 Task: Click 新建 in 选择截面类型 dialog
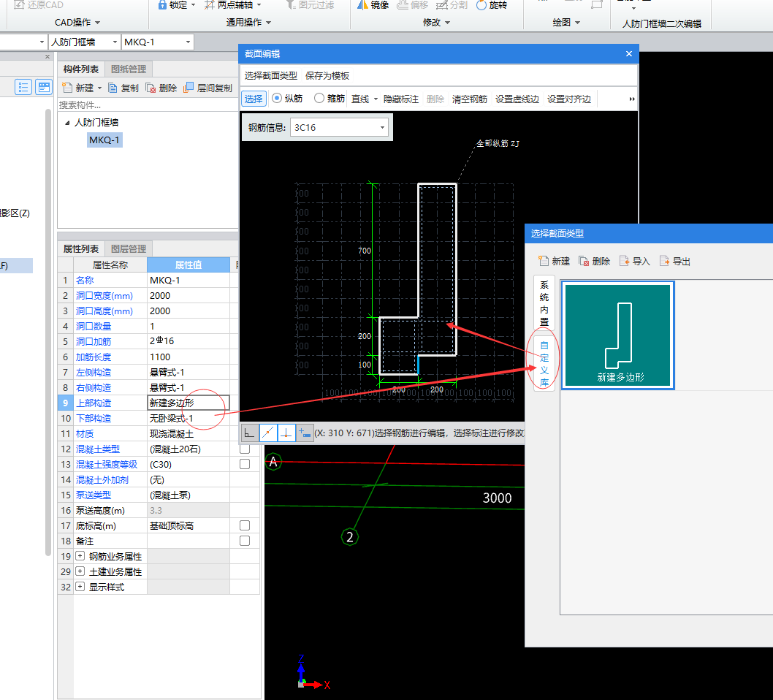[554, 261]
